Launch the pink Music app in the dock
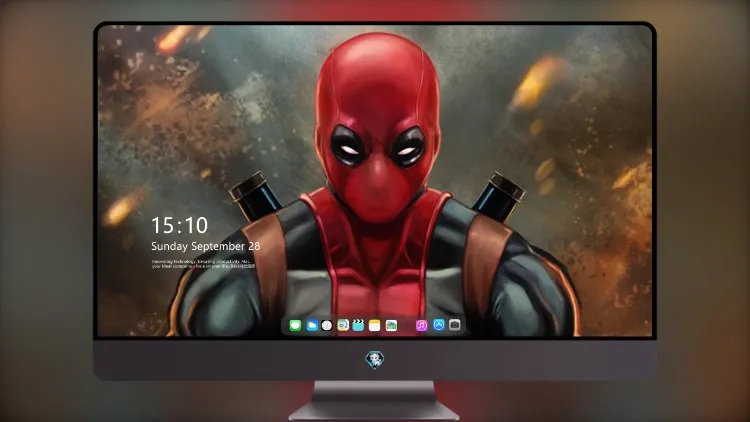750x422 pixels. pos(421,325)
